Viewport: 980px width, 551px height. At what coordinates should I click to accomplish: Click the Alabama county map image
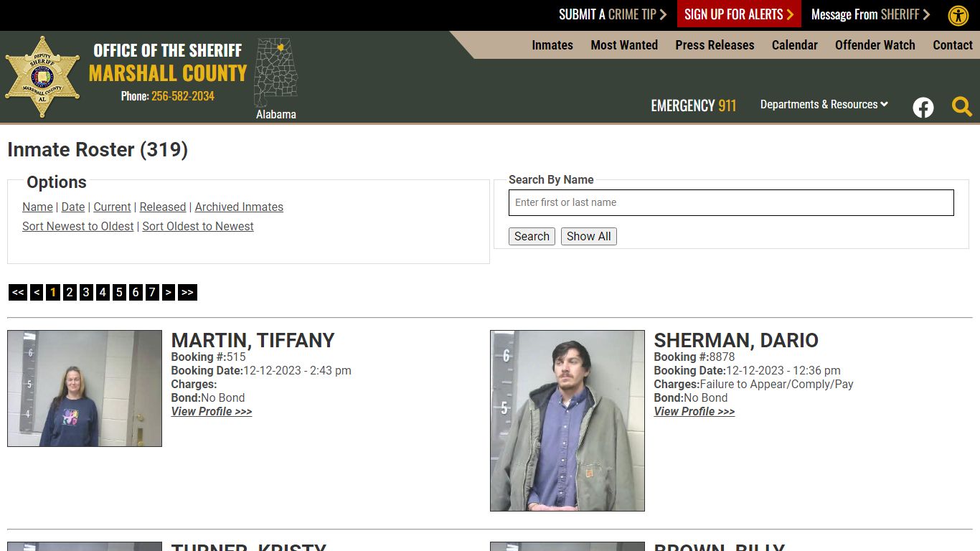(275, 72)
